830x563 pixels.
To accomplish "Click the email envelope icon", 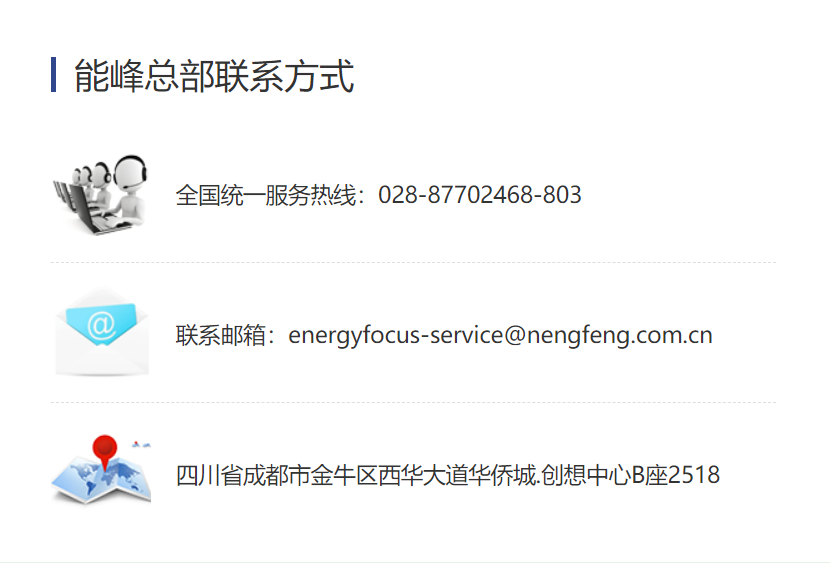I will pos(102,332).
